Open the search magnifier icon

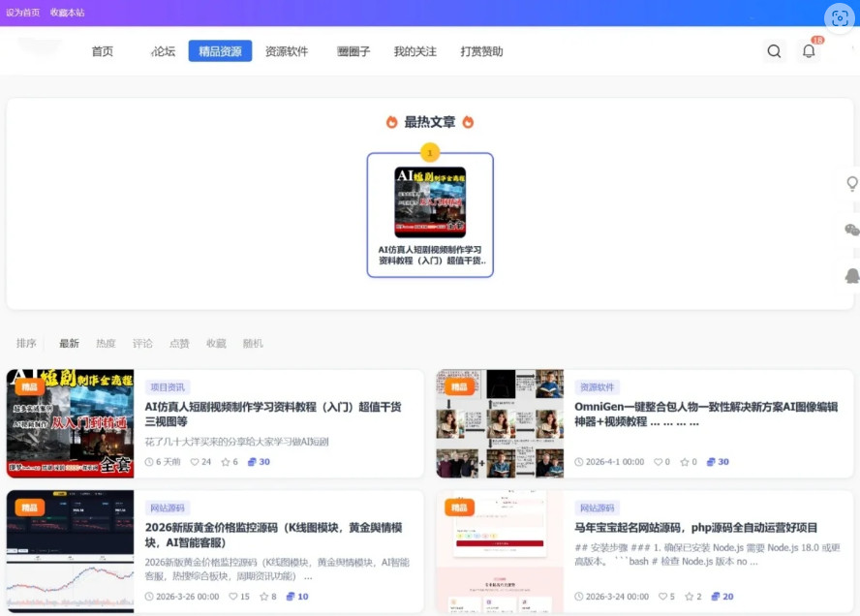click(774, 51)
